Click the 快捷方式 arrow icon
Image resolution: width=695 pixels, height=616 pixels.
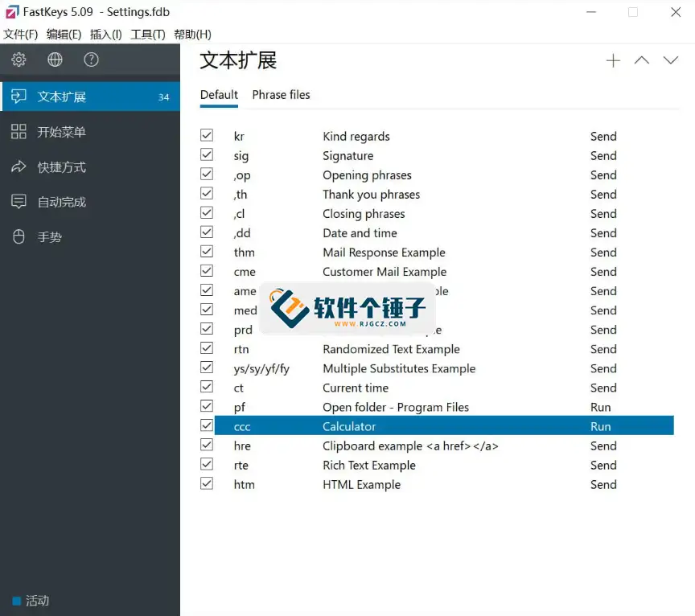(x=19, y=167)
